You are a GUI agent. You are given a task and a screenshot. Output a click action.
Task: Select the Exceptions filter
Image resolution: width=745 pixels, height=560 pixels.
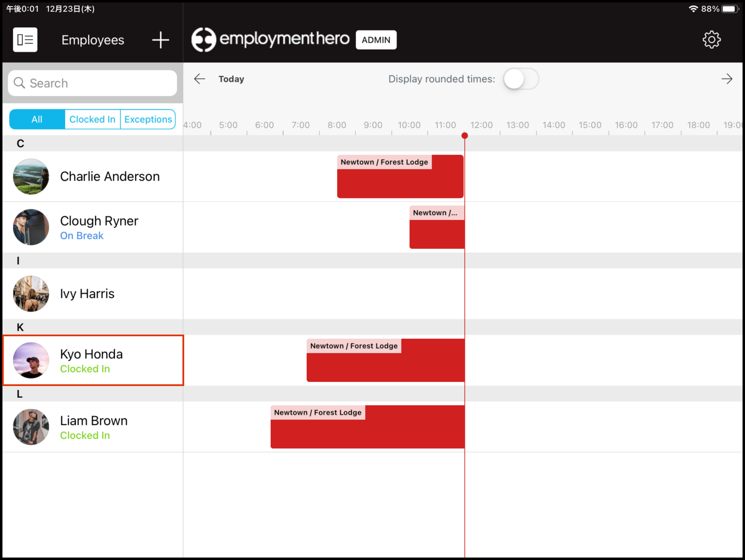click(148, 119)
